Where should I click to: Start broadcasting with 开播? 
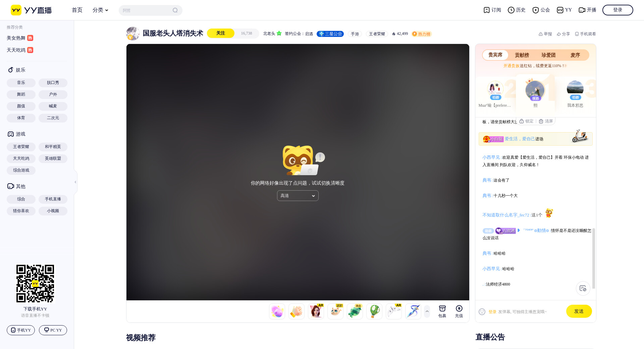point(587,10)
